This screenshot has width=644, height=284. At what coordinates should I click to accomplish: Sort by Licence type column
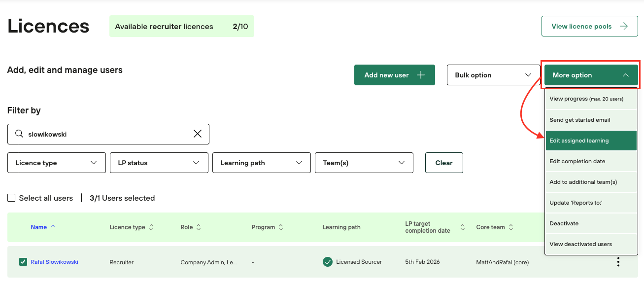point(151,227)
